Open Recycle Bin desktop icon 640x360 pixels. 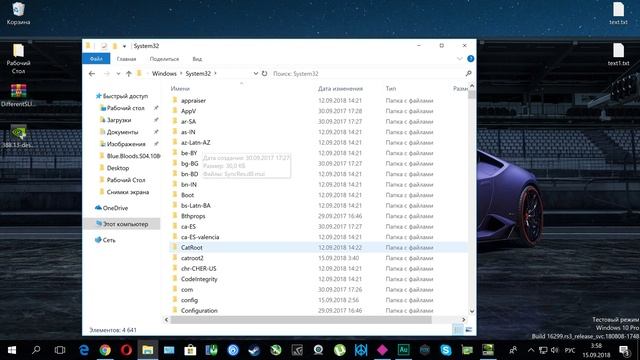click(18, 13)
